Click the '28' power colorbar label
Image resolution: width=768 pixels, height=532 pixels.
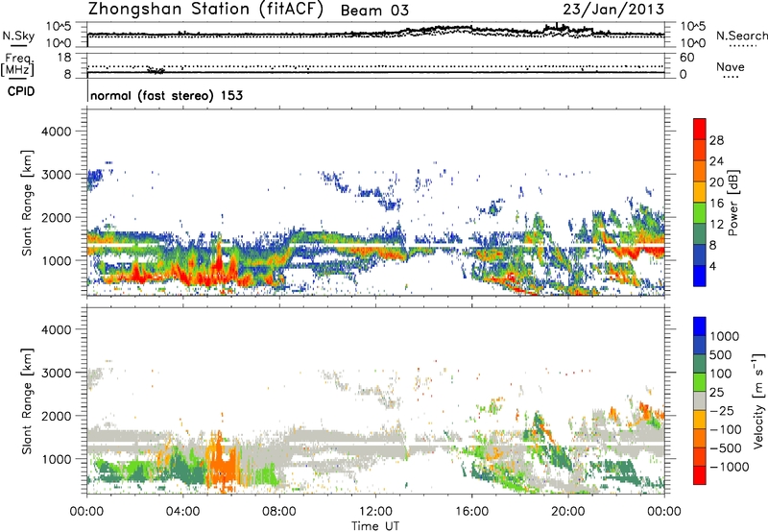pos(716,140)
